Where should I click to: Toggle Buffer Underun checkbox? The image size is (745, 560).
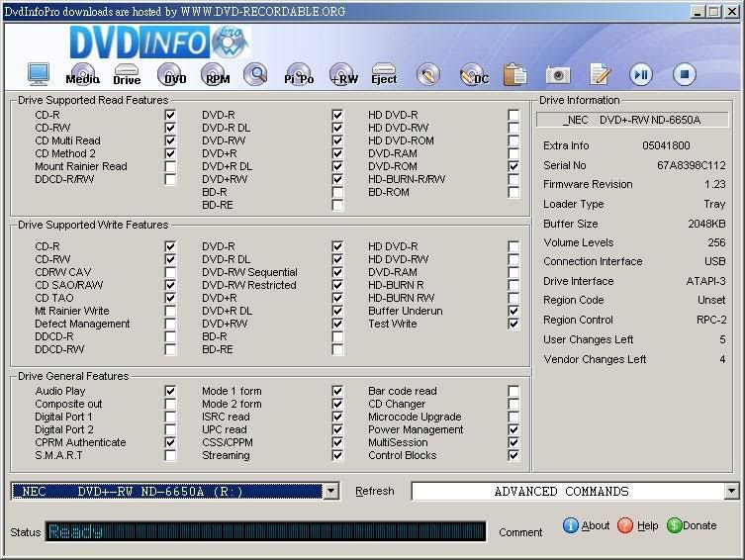tap(513, 311)
